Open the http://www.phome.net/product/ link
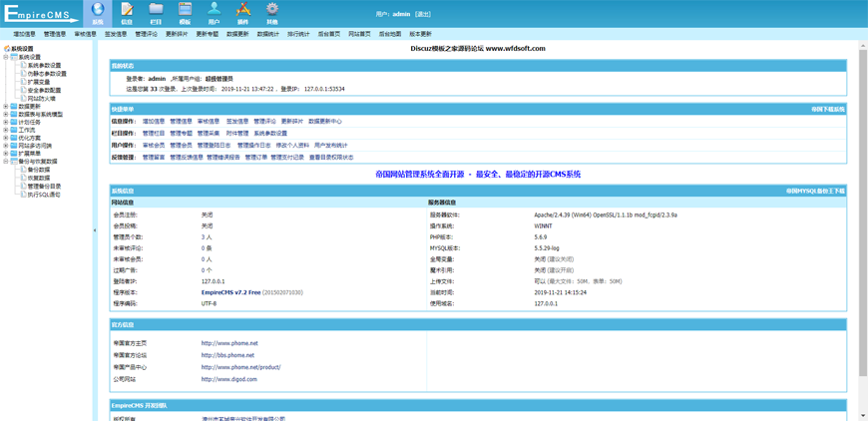 tap(240, 368)
